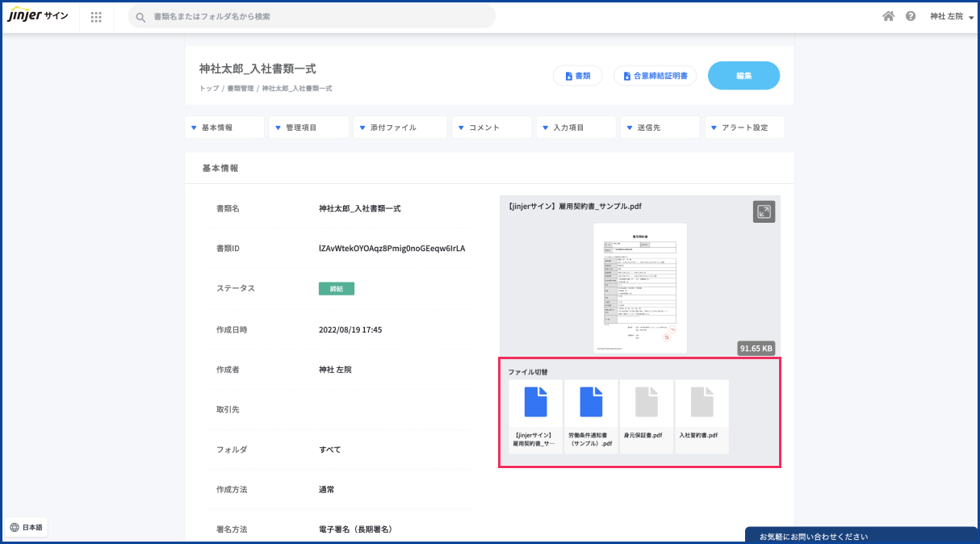Jump to the 基本情報 section

tap(225, 128)
